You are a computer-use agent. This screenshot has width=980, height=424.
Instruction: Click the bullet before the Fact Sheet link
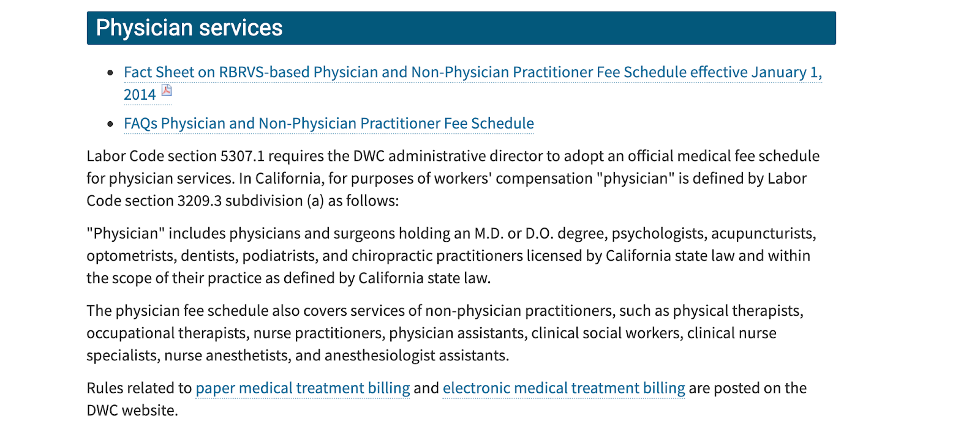coord(110,73)
